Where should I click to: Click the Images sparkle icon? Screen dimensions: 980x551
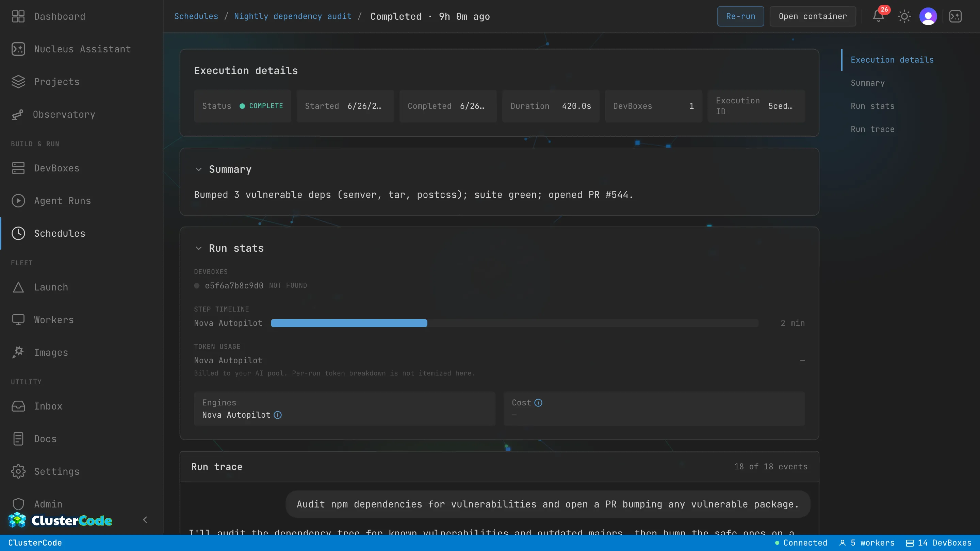click(x=18, y=352)
